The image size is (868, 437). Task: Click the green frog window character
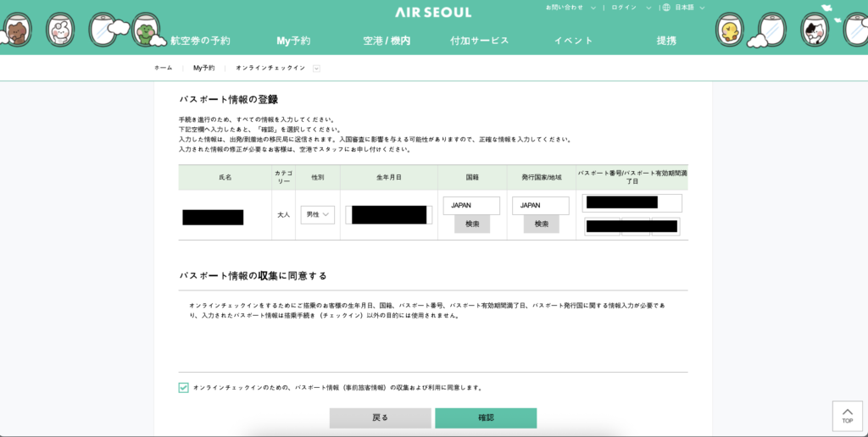point(146,30)
